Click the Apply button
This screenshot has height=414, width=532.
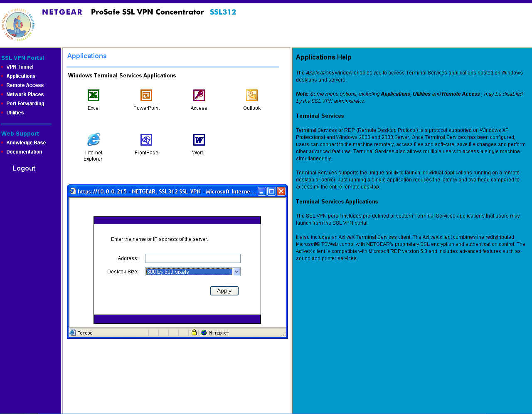coord(224,291)
